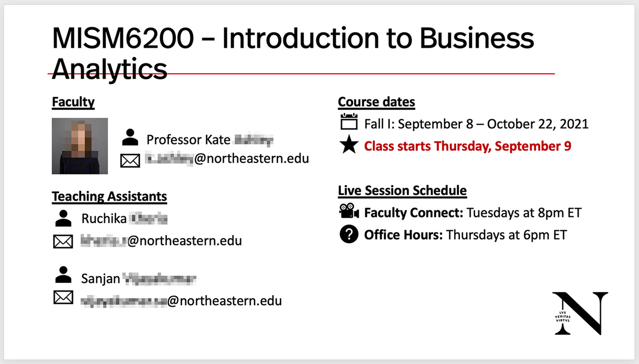Click the Teaching Assistants heading
Image resolution: width=639 pixels, height=364 pixels.
[x=109, y=196]
